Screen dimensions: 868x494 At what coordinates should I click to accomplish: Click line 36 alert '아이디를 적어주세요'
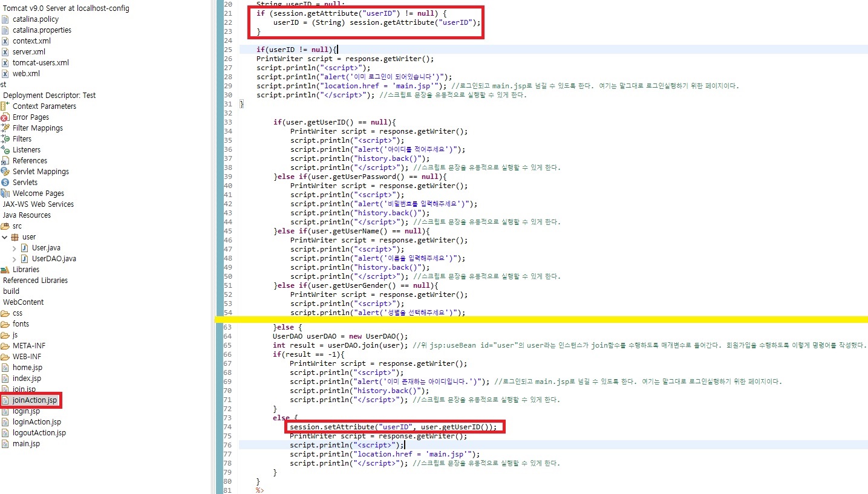point(377,149)
